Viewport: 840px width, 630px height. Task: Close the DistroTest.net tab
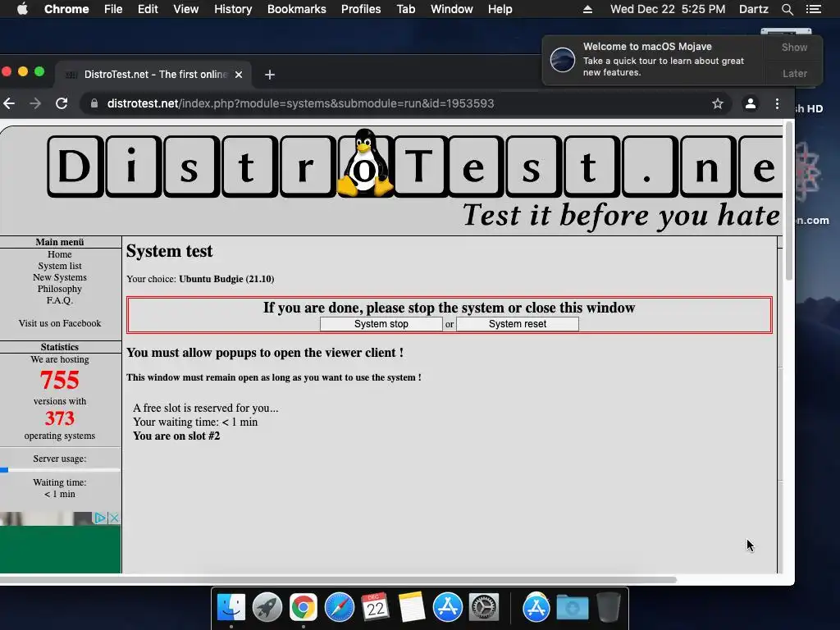(x=239, y=75)
